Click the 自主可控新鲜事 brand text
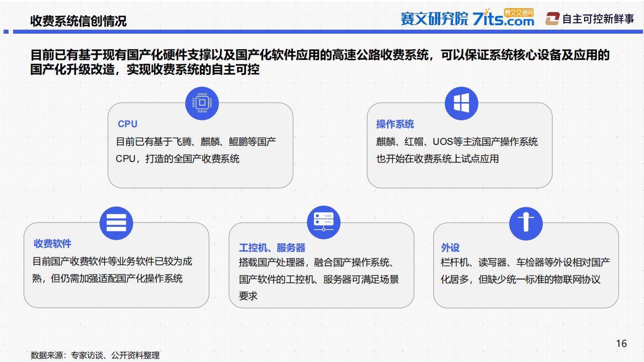Viewport: 644px width, 362px height. point(598,19)
